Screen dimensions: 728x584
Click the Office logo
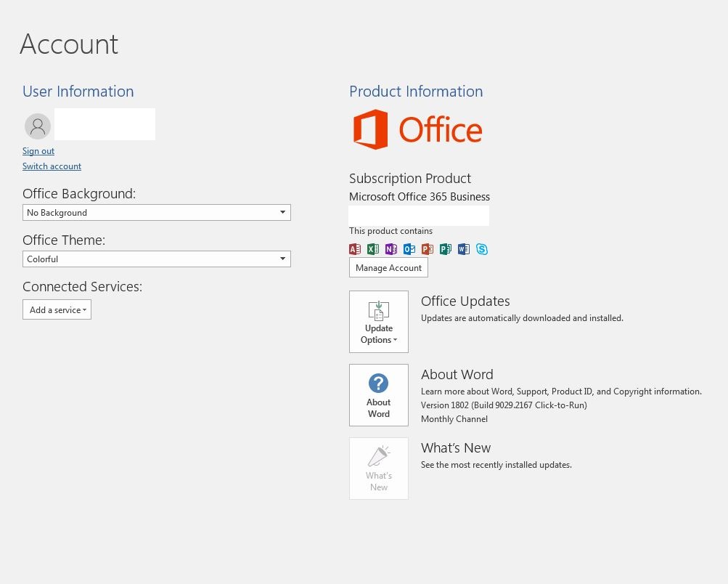pos(418,129)
